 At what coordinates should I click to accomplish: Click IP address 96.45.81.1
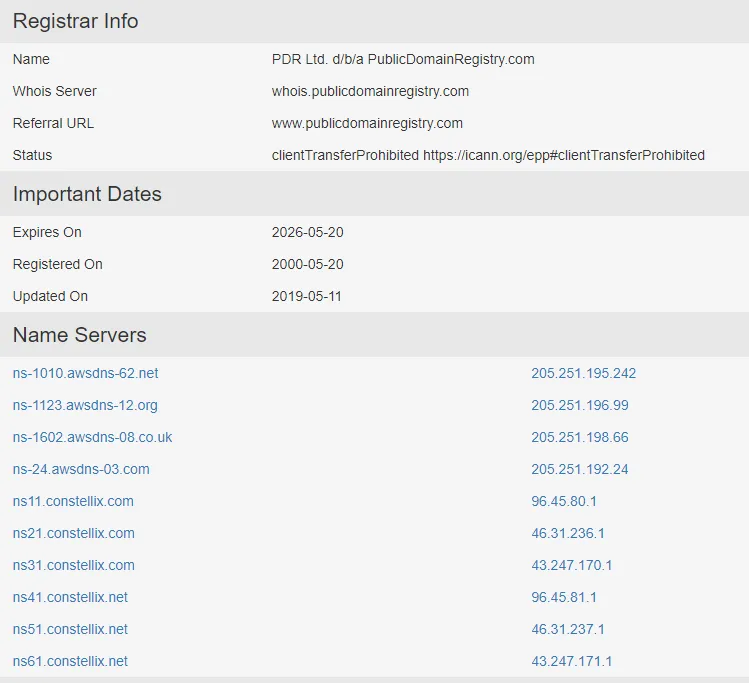click(564, 598)
